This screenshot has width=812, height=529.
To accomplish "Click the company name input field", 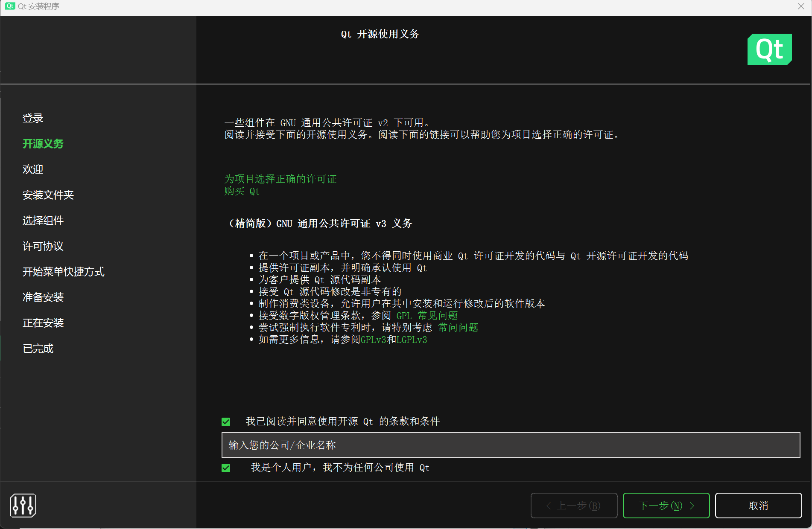I will coord(510,445).
